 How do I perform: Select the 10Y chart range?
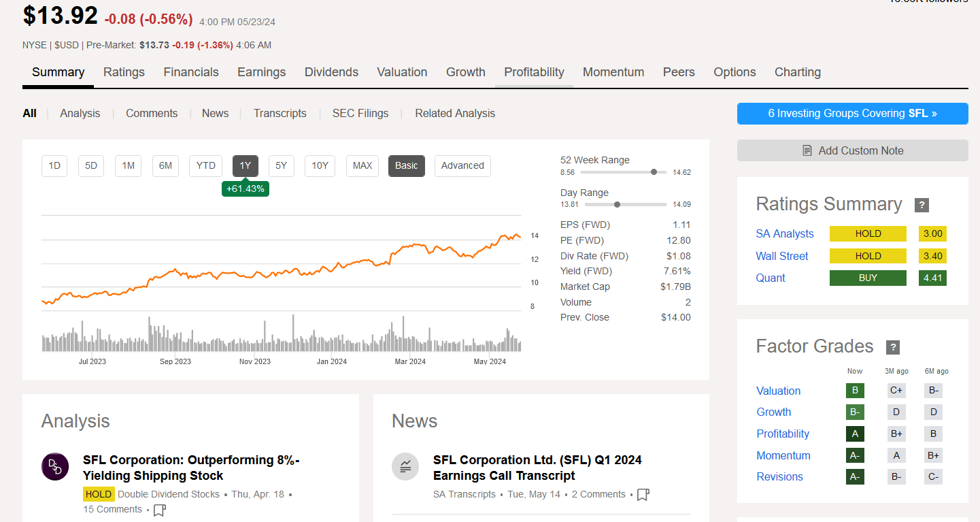point(320,165)
